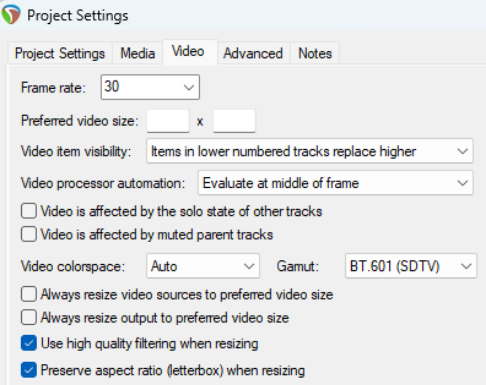Open the Notes tab
Viewport: 486px width, 385px height.
click(x=315, y=53)
